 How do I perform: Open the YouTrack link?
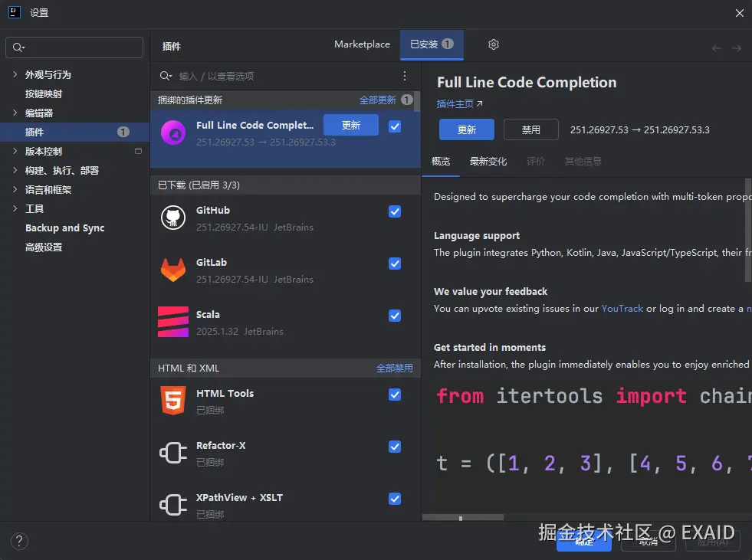622,308
